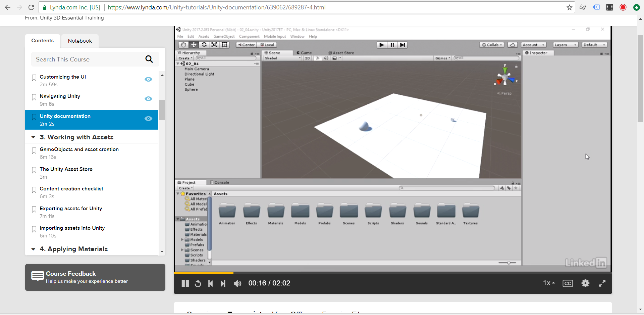Viewport: 644px width, 315px height.
Task: Open Course Feedback panel
Action: point(95,277)
